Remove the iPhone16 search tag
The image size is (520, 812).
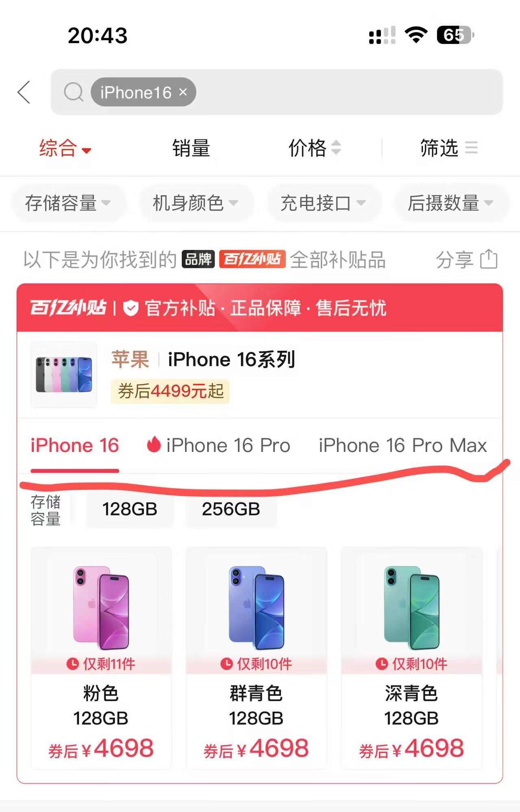(x=183, y=92)
